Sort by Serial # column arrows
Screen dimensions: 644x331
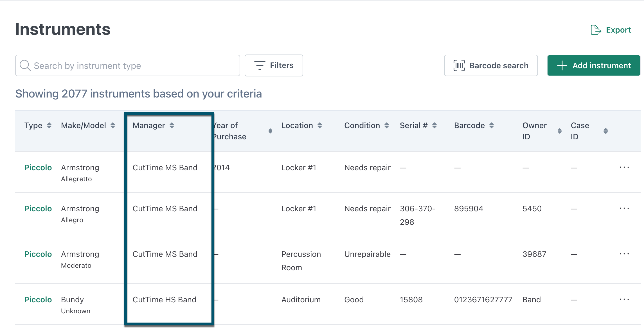pos(434,125)
